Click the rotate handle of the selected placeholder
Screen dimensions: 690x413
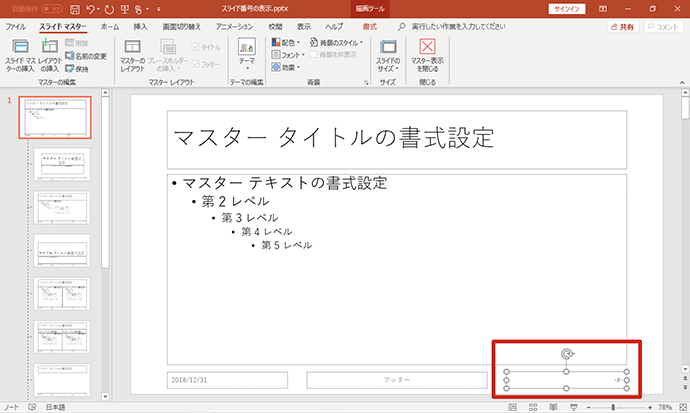pyautogui.click(x=567, y=354)
